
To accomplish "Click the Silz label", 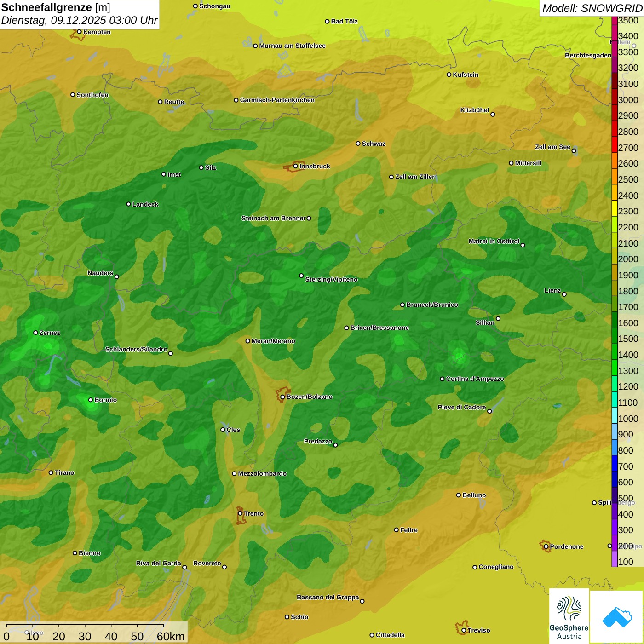I will click(x=210, y=167).
